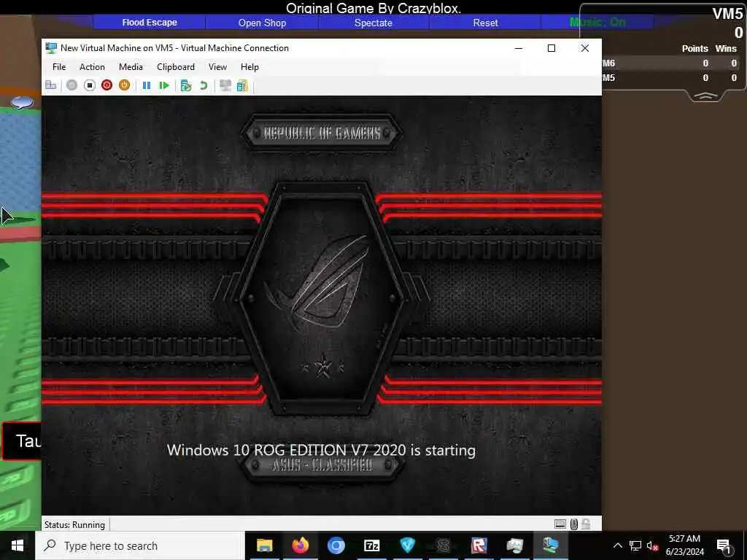Click the mouse indicator in VM status bar
This screenshot has width=747, height=560.
point(574,524)
